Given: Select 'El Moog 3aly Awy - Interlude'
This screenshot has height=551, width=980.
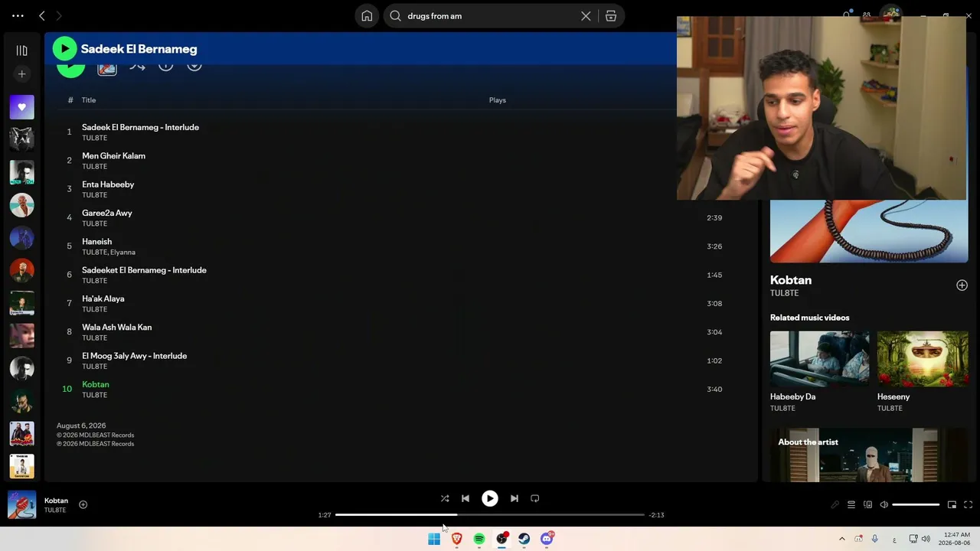Looking at the screenshot, I should (x=134, y=356).
